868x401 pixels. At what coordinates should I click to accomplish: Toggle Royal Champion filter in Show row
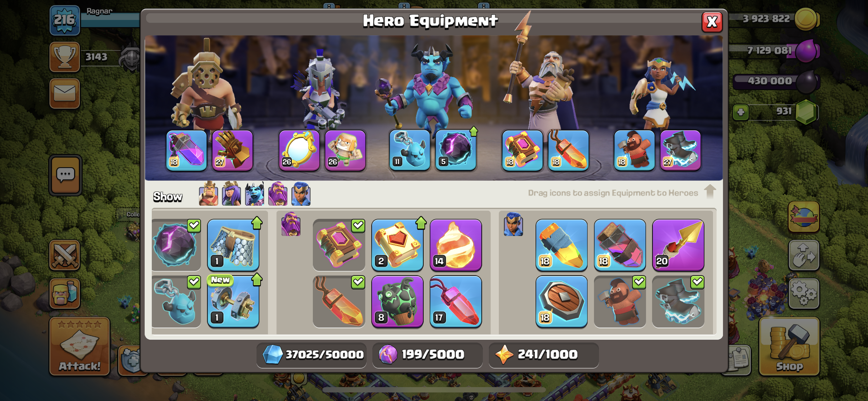click(x=301, y=194)
